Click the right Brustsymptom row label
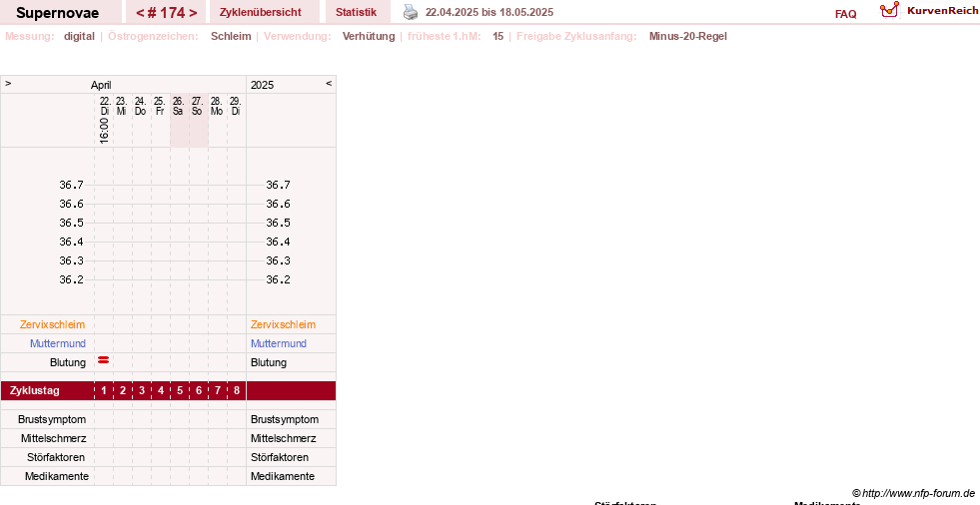The image size is (980, 505). [285, 419]
